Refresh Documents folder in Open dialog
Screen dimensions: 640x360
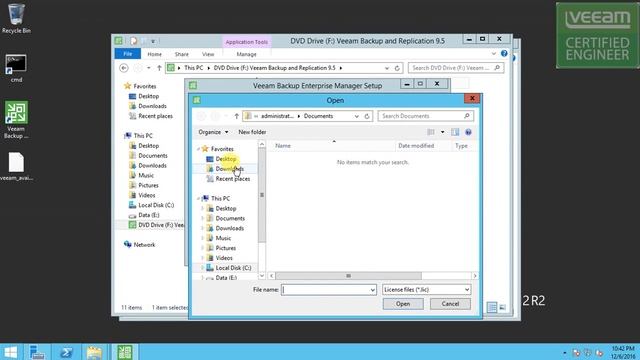367,116
